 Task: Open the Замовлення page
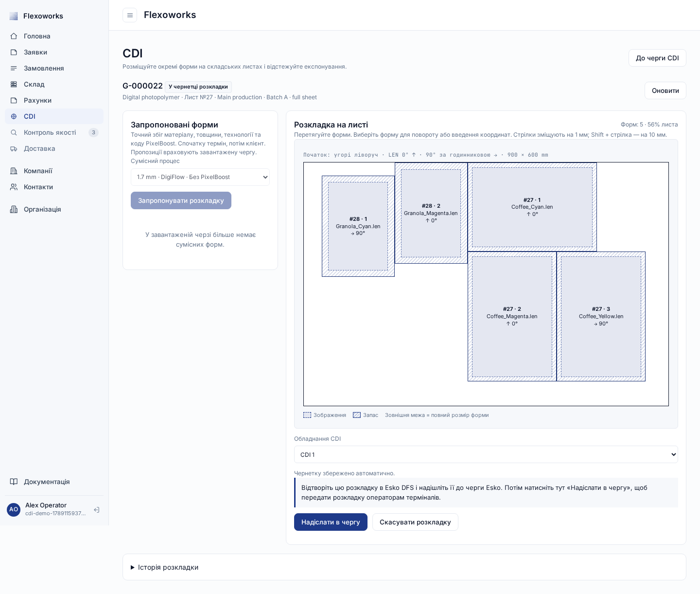click(54, 68)
